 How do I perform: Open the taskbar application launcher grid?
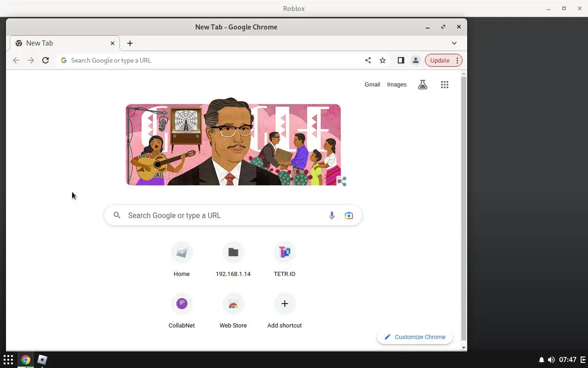(x=8, y=360)
